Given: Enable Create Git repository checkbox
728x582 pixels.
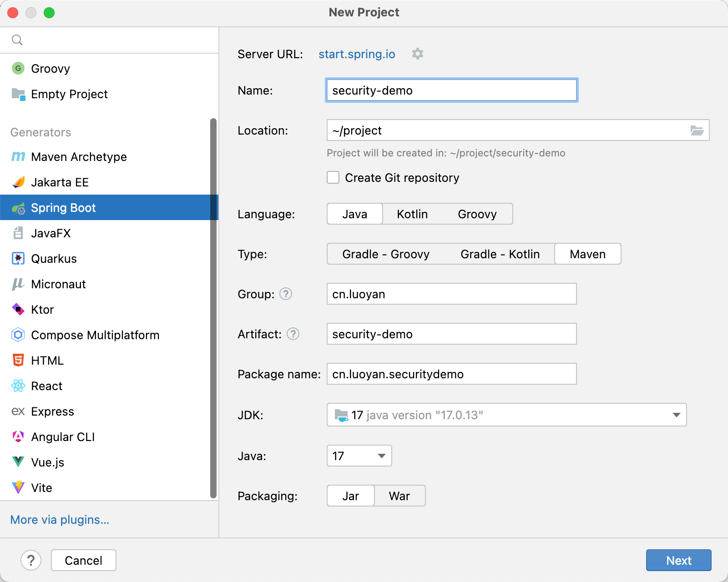Looking at the screenshot, I should pyautogui.click(x=333, y=177).
